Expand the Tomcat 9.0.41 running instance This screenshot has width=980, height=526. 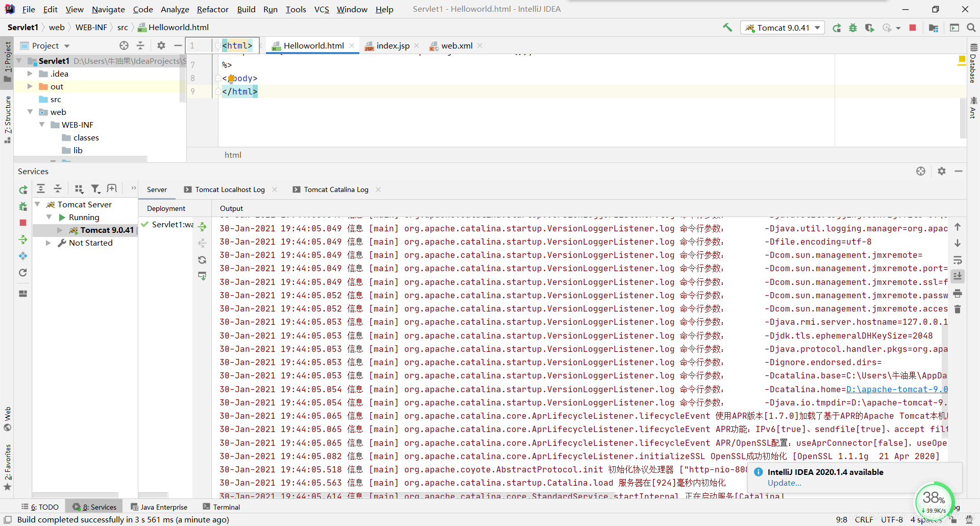point(60,230)
